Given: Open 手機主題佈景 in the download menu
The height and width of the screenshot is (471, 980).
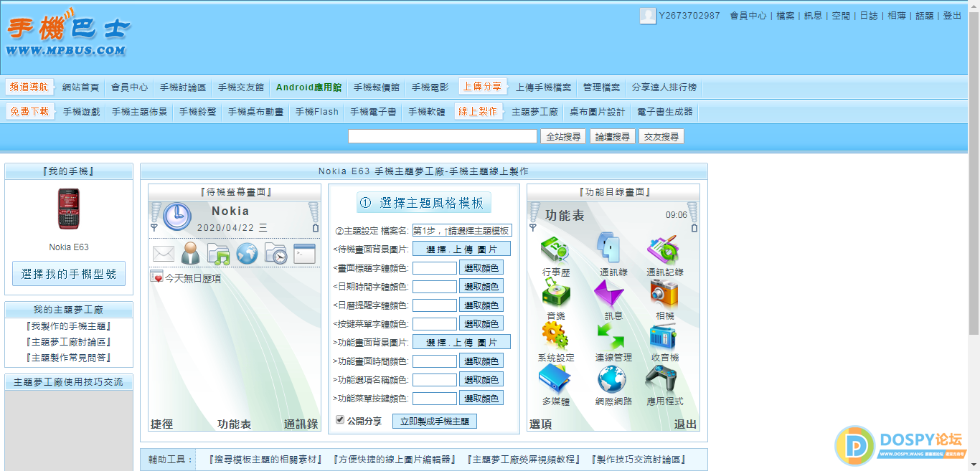Looking at the screenshot, I should click(x=139, y=112).
